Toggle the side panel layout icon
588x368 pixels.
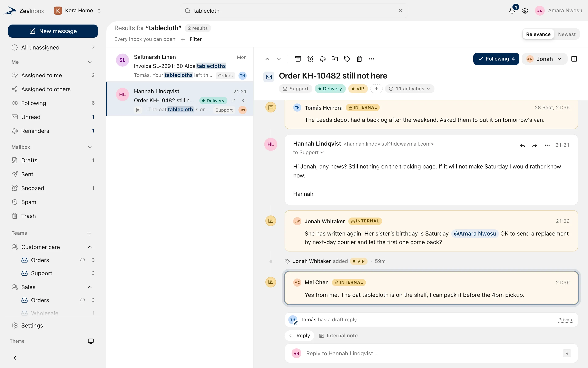(x=574, y=59)
